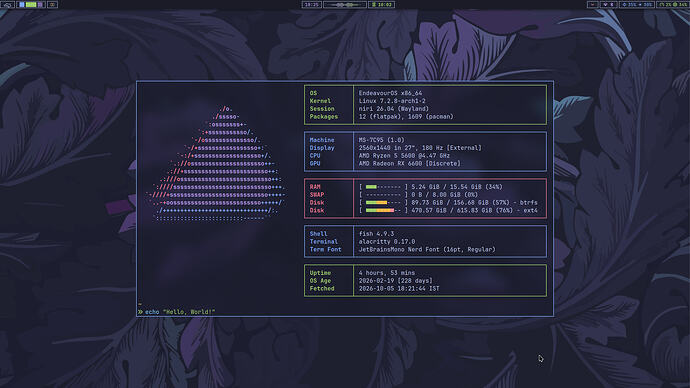Click the ext4 Disk usage bar
Screen dimensions: 690x388
point(383,211)
